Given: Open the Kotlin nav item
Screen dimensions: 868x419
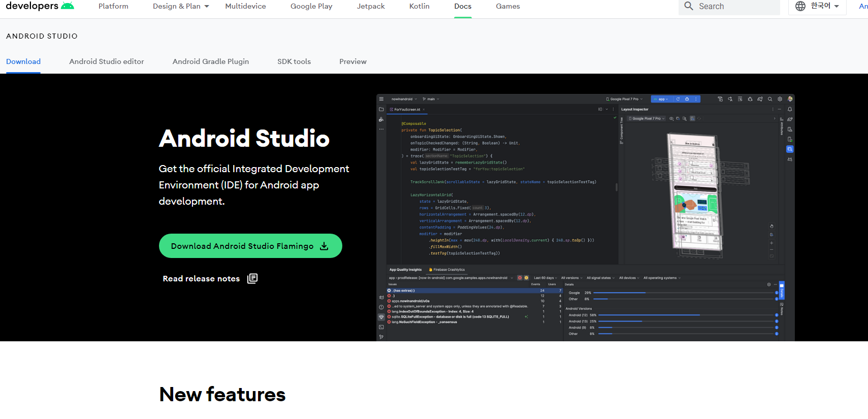Looking at the screenshot, I should (420, 6).
